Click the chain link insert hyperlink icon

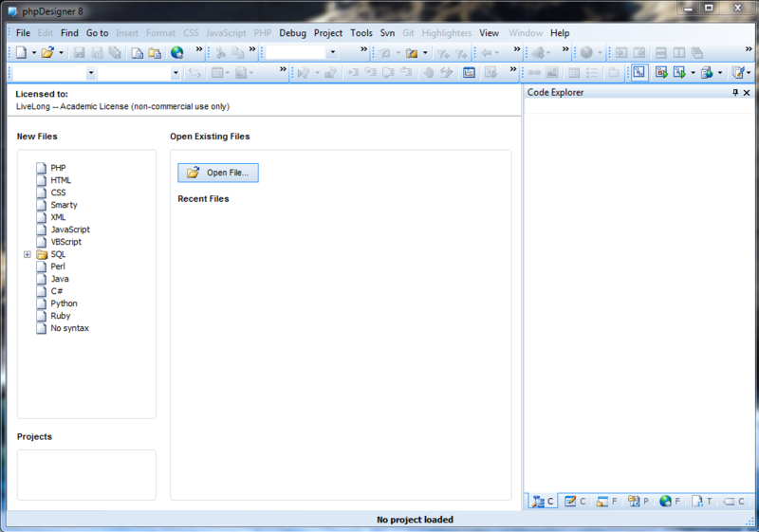[534, 73]
